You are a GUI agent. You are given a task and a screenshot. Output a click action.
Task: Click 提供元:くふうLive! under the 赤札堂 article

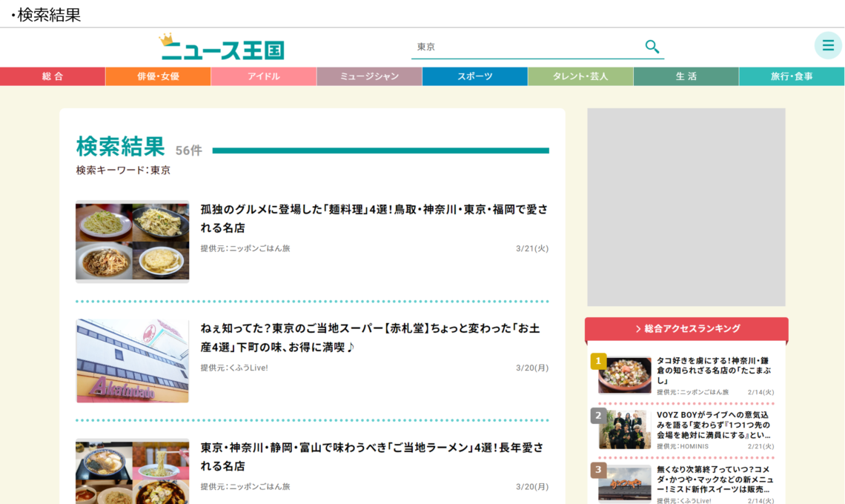[x=234, y=368]
